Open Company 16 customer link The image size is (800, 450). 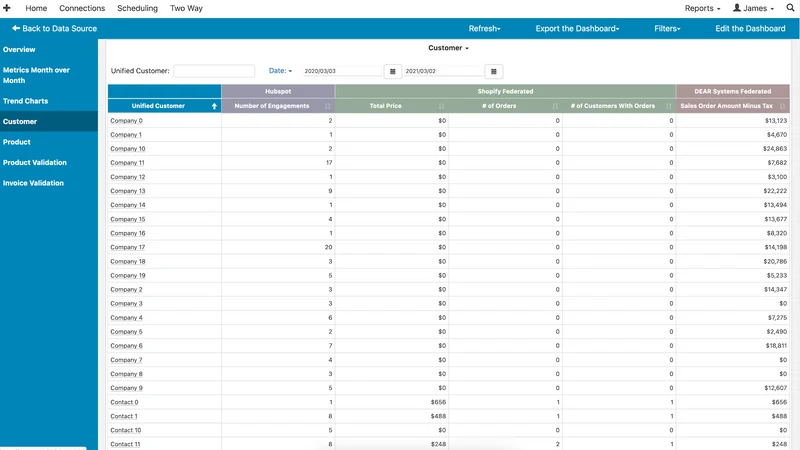pyautogui.click(x=128, y=233)
